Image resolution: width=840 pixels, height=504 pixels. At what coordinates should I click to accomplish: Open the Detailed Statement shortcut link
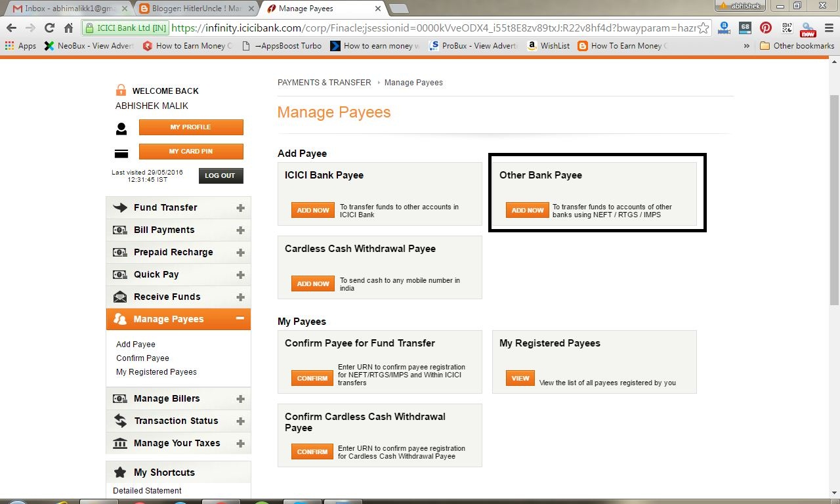[147, 490]
